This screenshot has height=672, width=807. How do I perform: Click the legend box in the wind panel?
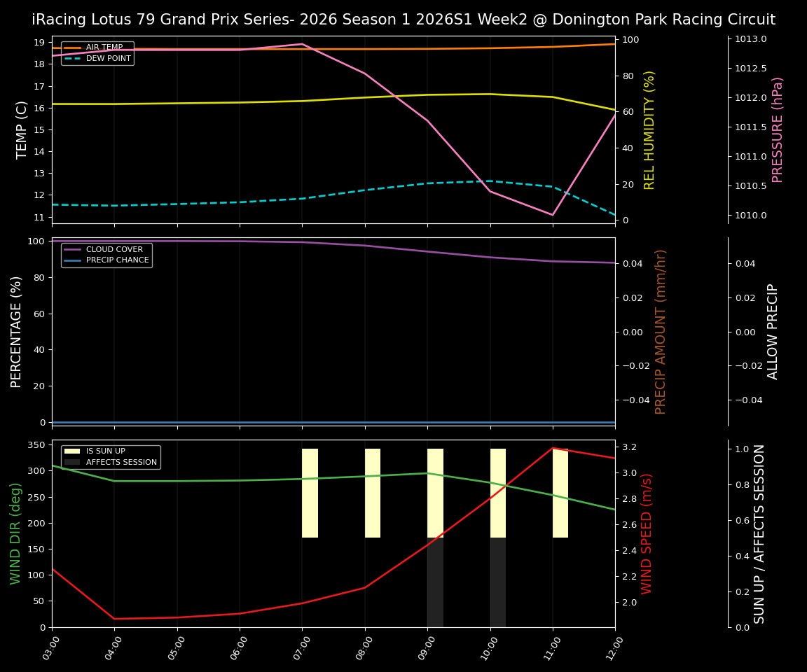click(x=110, y=456)
